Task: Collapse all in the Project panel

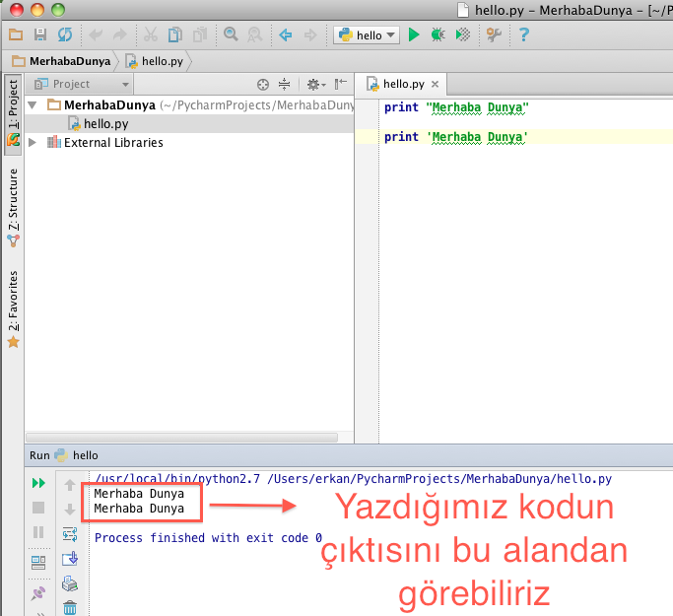Action: pos(284,84)
